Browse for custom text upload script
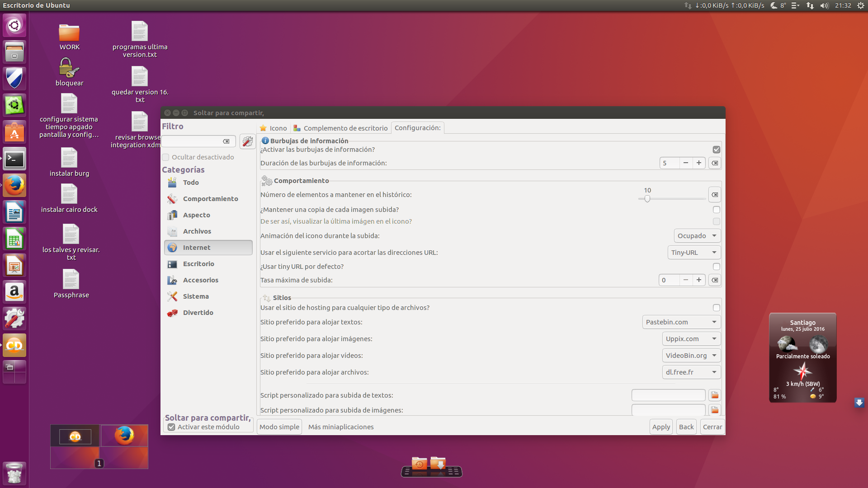The image size is (868, 488). tap(715, 395)
